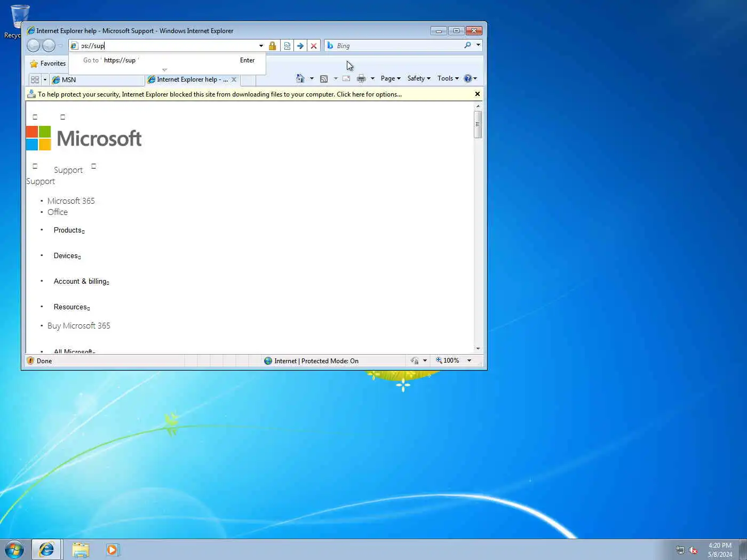Click the Forward navigation button

coord(49,46)
